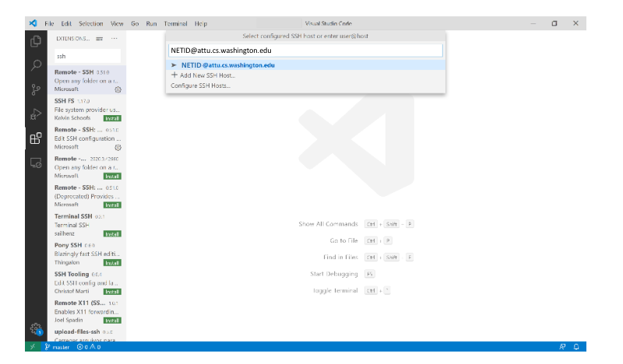Open the Selection menu
This screenshot has height=364, width=623.
pos(91,24)
